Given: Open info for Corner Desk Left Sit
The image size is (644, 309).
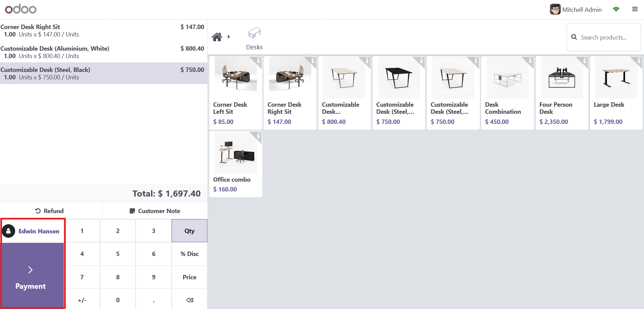Looking at the screenshot, I should click(258, 61).
